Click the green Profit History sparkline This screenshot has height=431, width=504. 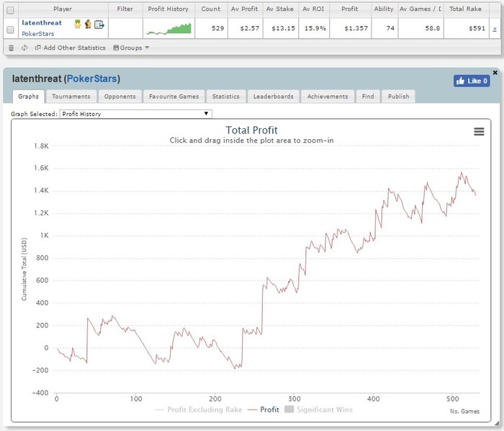[168, 29]
